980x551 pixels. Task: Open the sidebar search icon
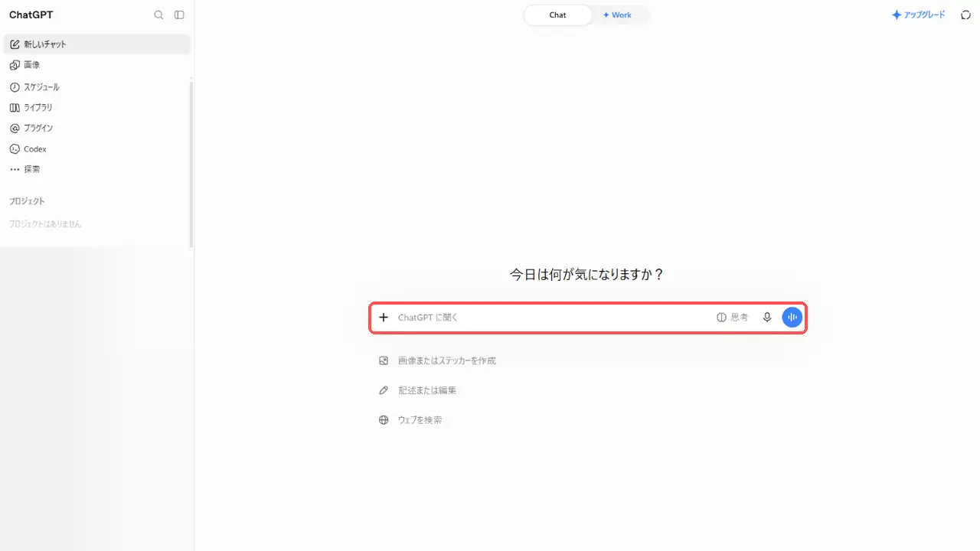click(158, 15)
